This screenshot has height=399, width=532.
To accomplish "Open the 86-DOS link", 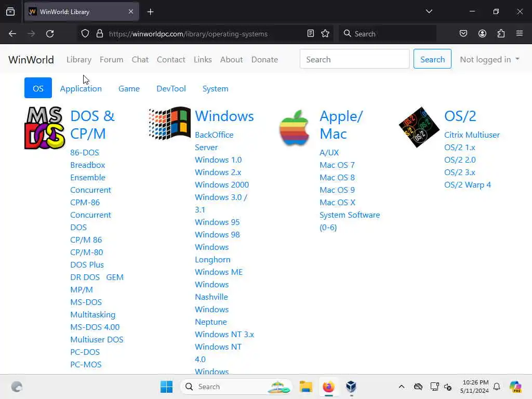I will (85, 152).
